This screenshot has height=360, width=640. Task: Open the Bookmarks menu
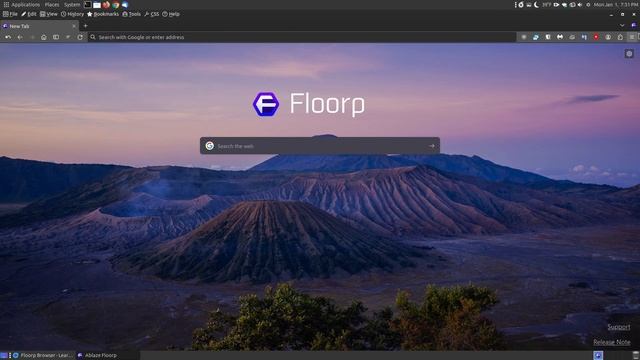(x=103, y=14)
